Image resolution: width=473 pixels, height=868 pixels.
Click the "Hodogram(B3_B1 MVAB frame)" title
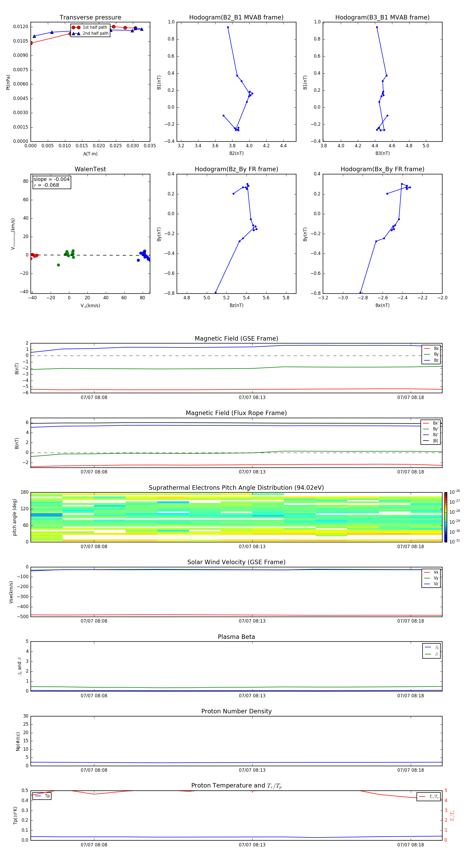[x=382, y=18]
